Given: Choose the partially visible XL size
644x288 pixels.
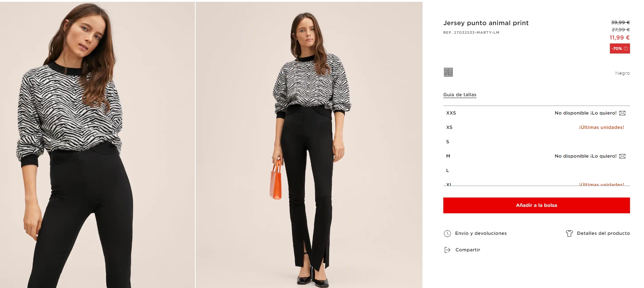Looking at the screenshot, I should point(537,183).
